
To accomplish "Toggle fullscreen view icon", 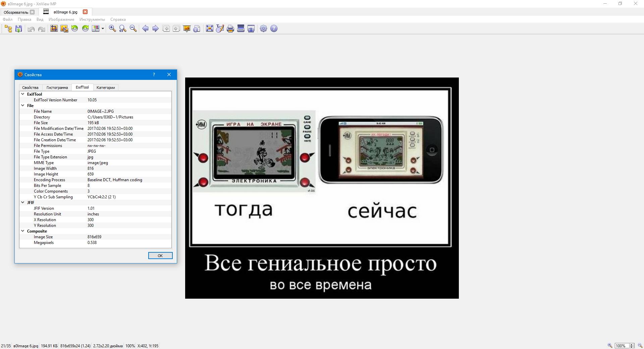I will point(210,29).
